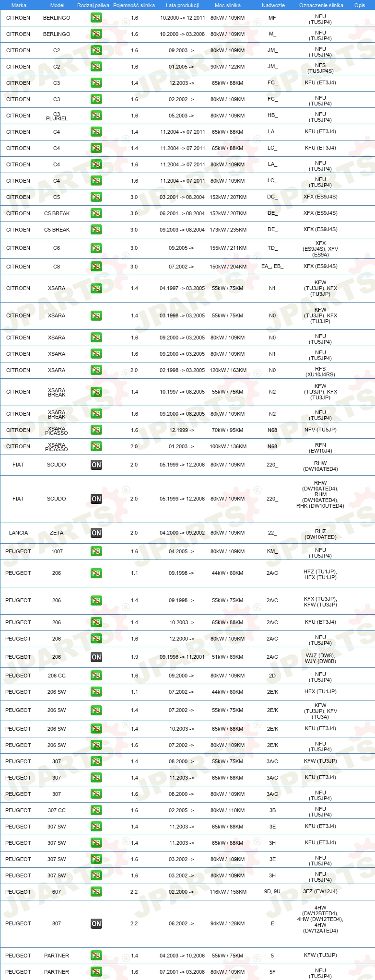Click petrol icon in Xsara 2.0 120kW row
Screen dimensions: 375x980
coord(96,370)
